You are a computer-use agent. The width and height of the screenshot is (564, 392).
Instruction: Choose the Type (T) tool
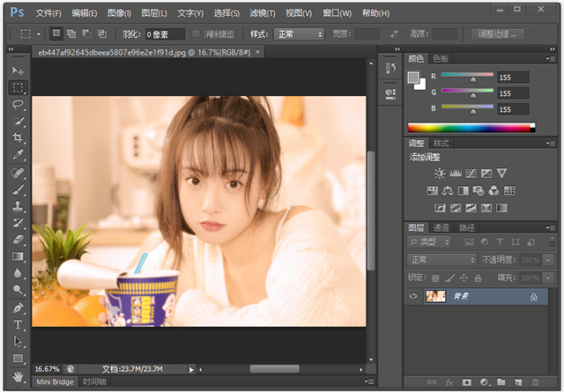[18, 325]
